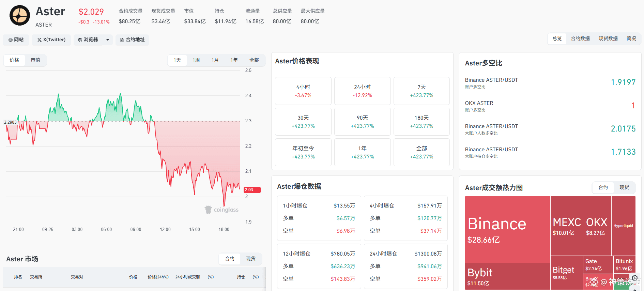Copy the 合约地址 contract address
This screenshot has width=644, height=291.
(x=132, y=40)
